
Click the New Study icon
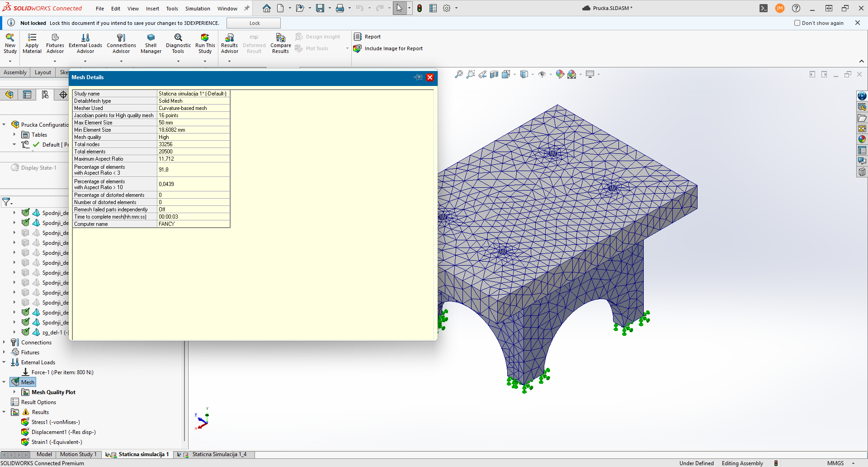pyautogui.click(x=10, y=43)
